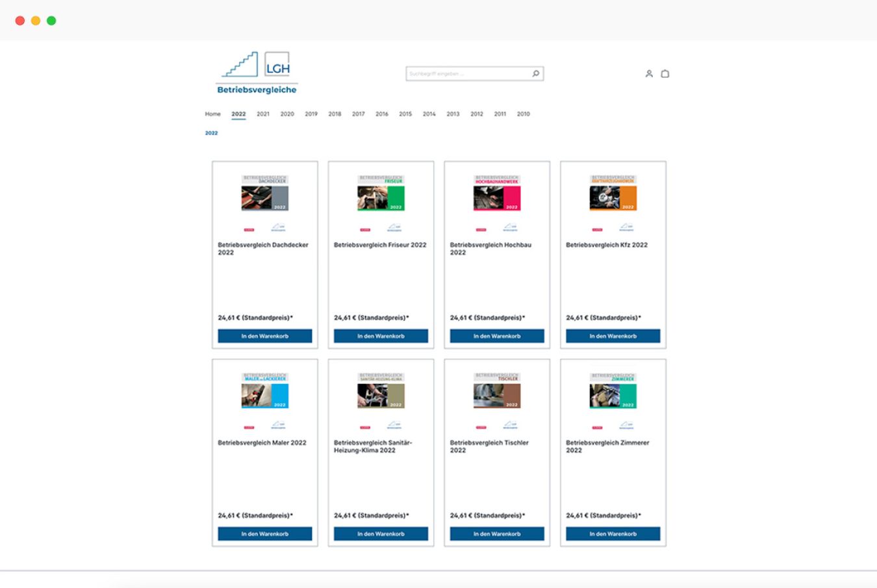Open the Kfz 2022 cover image
This screenshot has height=588, width=877.
pos(613,194)
